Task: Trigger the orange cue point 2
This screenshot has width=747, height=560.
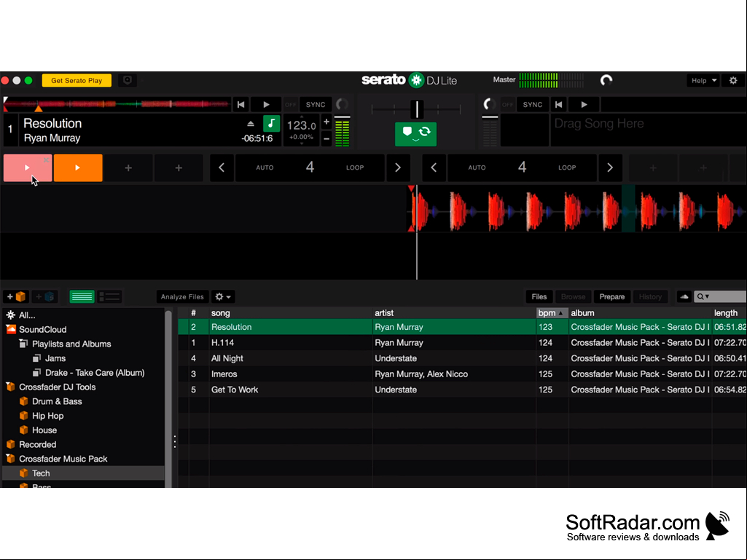Action: (78, 167)
